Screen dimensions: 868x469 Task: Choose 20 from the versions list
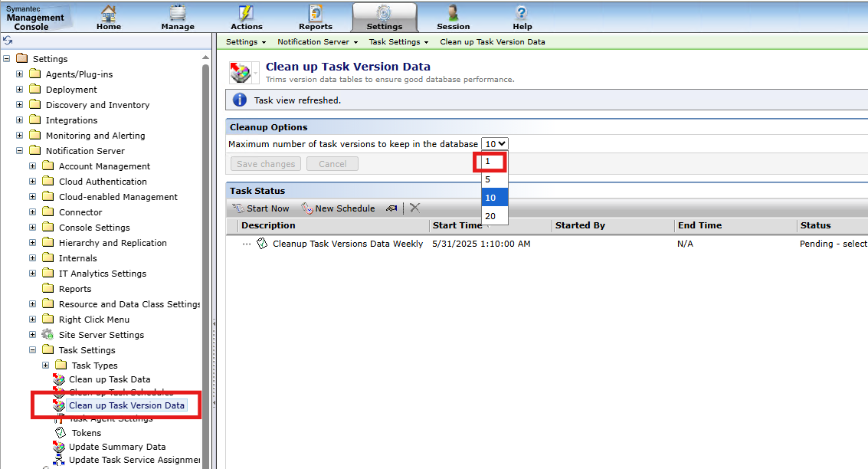tap(494, 216)
